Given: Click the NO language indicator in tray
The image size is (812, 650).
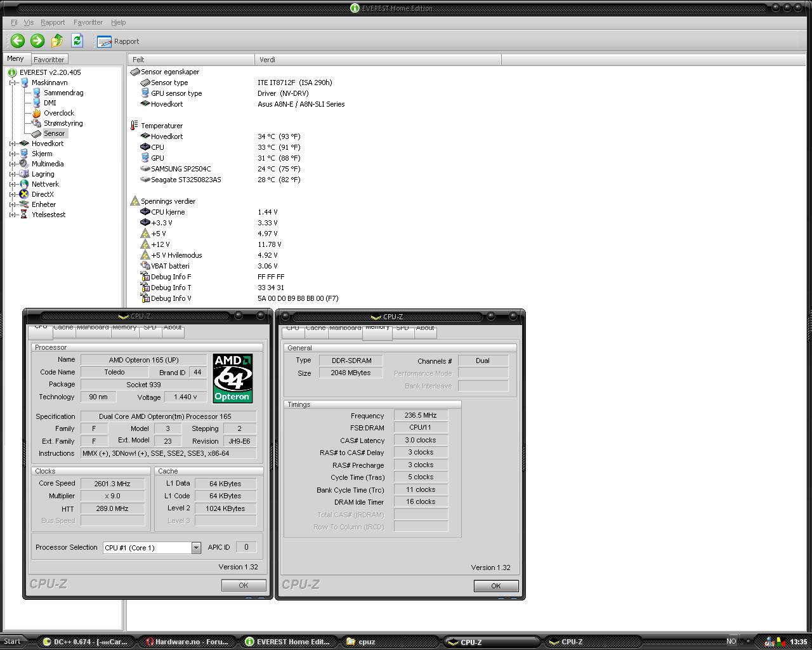Looking at the screenshot, I should (x=731, y=641).
